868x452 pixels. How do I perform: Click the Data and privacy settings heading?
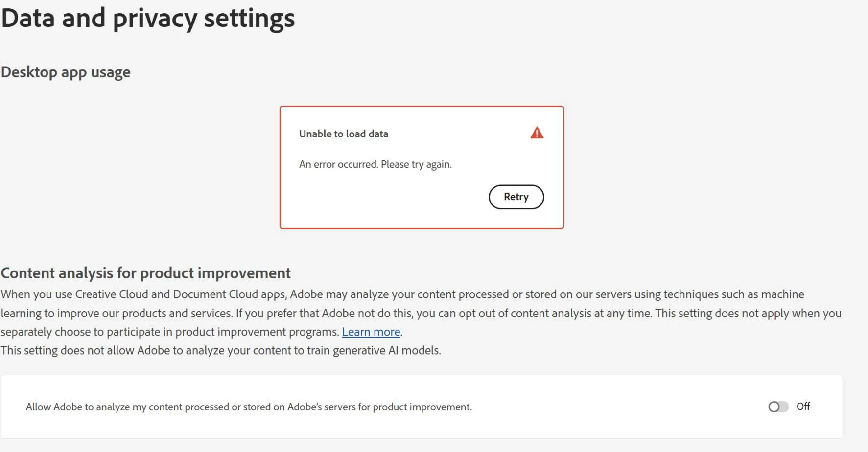coord(148,19)
